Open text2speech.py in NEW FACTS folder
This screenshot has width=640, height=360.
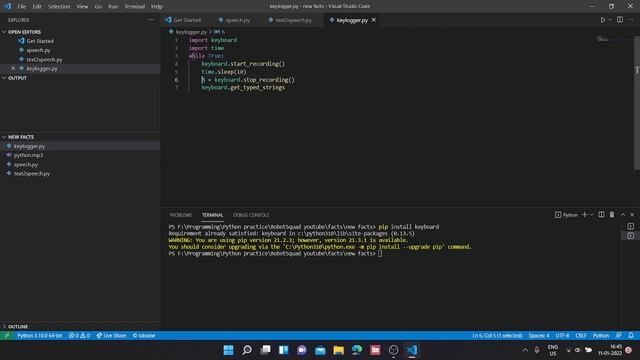[31, 173]
